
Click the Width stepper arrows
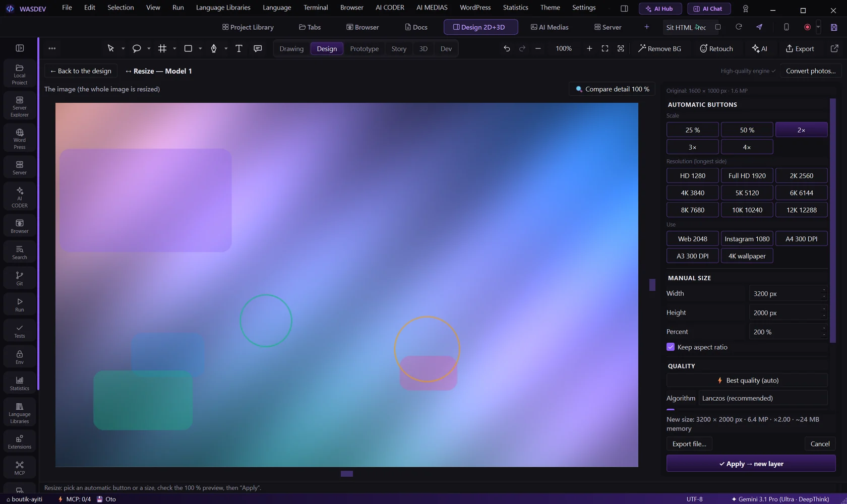(824, 293)
